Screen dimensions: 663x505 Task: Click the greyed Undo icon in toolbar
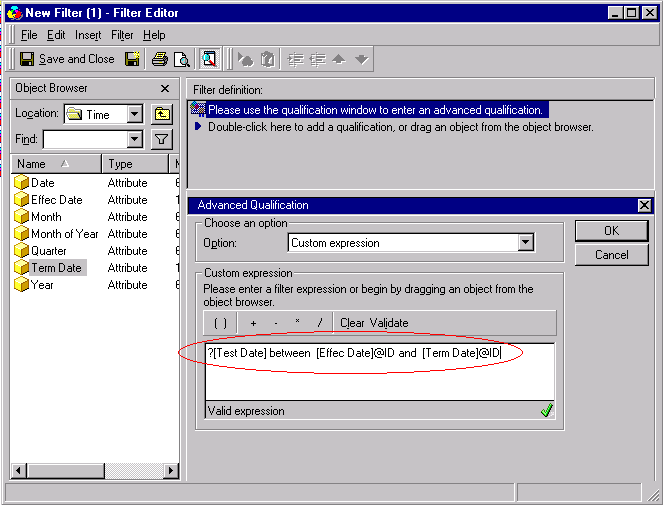245,60
